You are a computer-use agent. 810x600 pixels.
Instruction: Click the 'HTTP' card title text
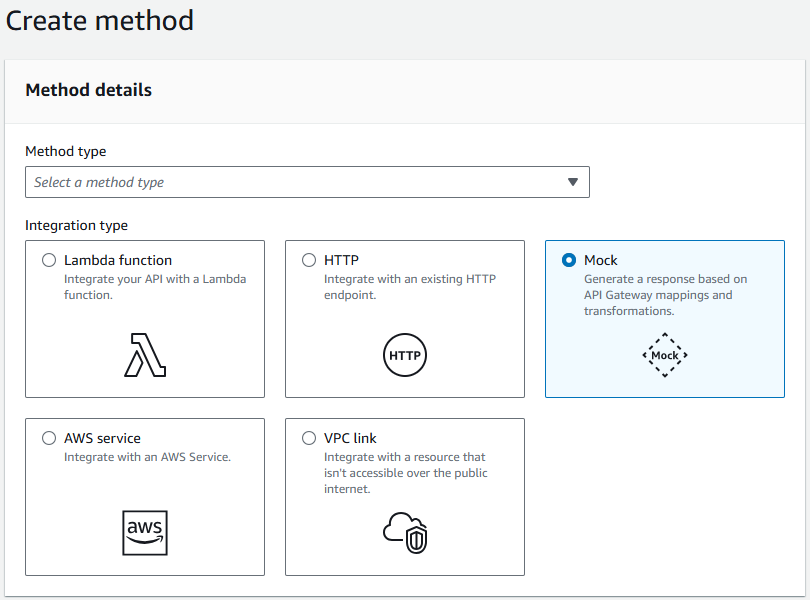coord(341,260)
